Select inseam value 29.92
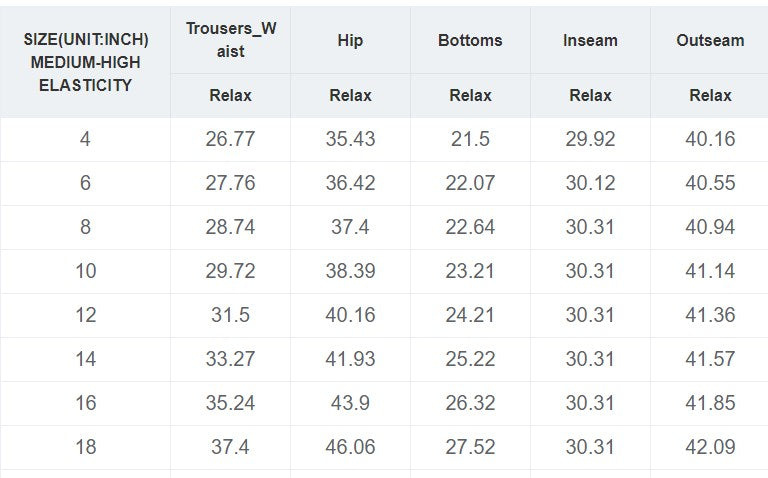 tap(590, 139)
